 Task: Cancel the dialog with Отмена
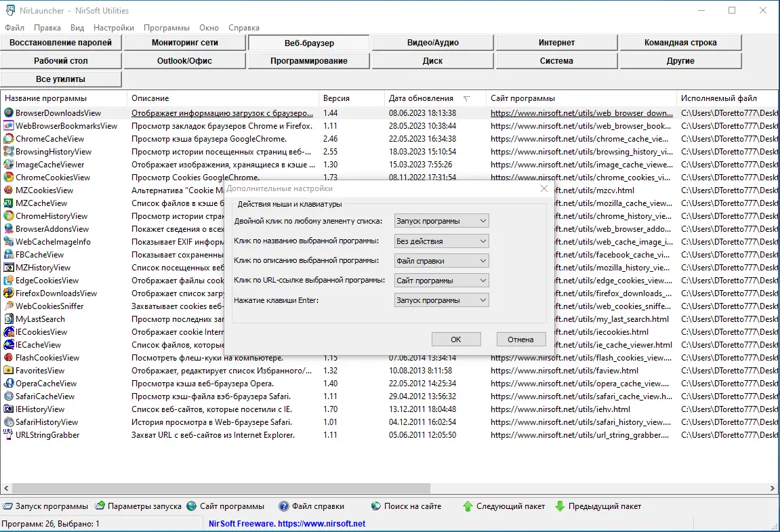tap(521, 340)
